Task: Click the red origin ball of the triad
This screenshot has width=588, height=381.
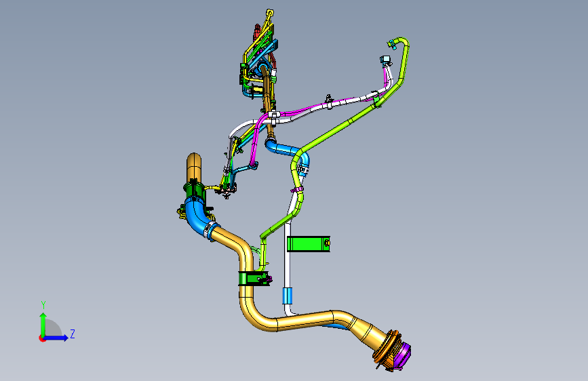Action: [x=41, y=338]
